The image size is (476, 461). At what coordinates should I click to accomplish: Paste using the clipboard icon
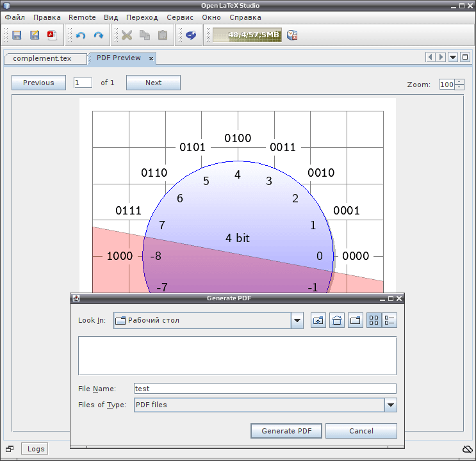pyautogui.click(x=163, y=35)
